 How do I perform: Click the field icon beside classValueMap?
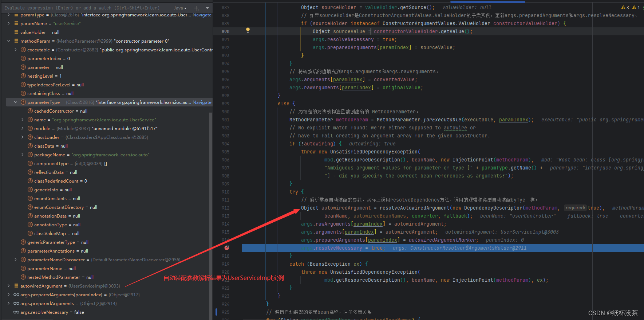click(x=30, y=233)
